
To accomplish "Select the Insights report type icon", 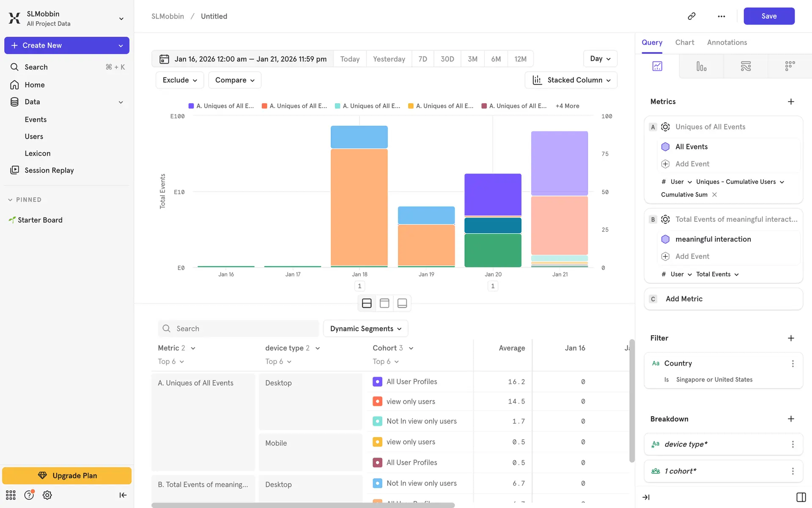I will click(657, 66).
